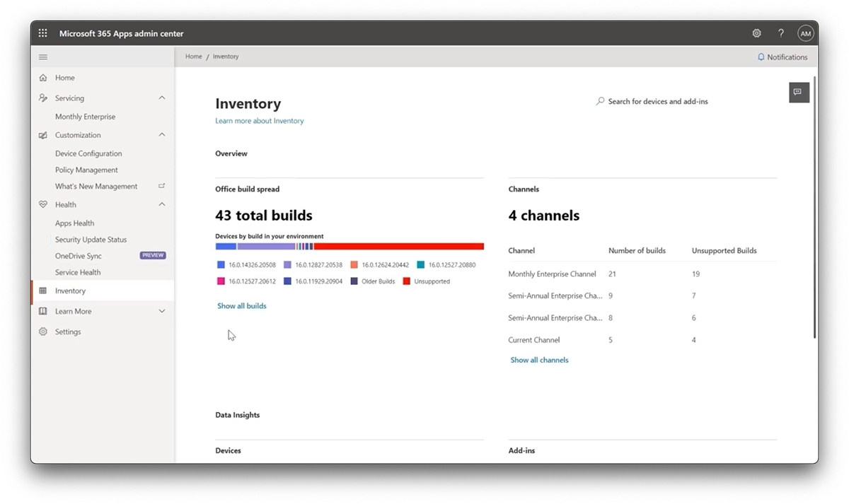Image resolution: width=849 pixels, height=504 pixels.
Task: Open Settings from the sidebar gear icon
Action: 43,332
